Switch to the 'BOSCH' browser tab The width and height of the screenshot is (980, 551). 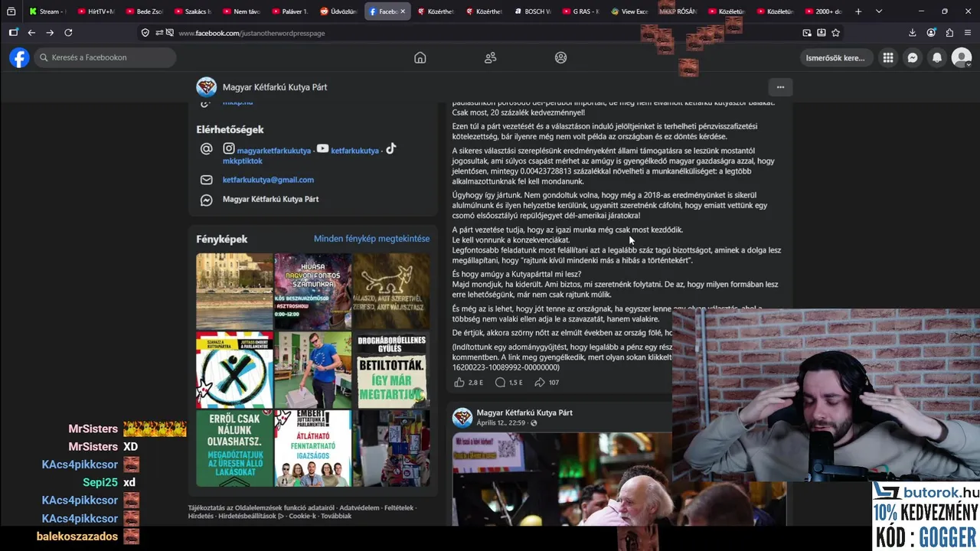point(531,11)
